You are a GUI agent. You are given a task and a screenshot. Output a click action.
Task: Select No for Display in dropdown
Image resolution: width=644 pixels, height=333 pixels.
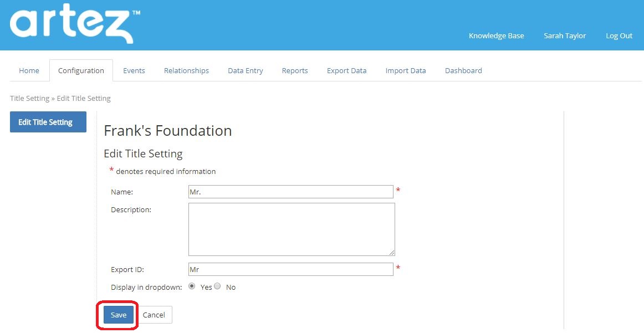click(218, 286)
